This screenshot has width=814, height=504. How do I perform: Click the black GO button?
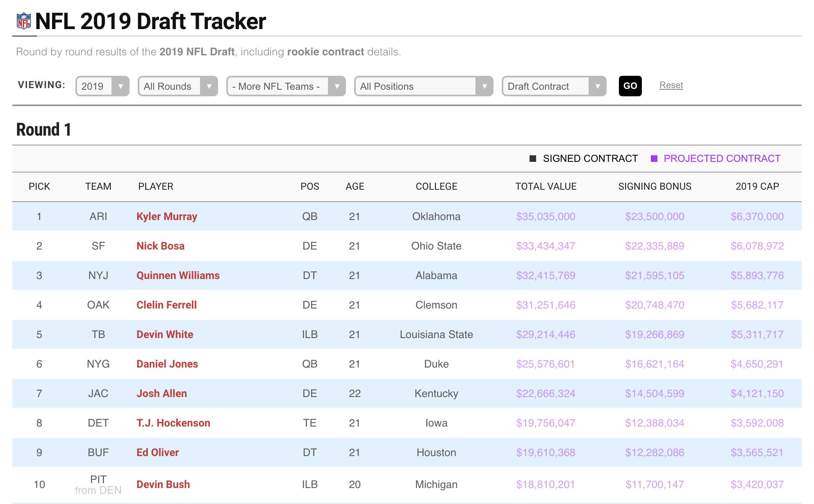click(630, 86)
